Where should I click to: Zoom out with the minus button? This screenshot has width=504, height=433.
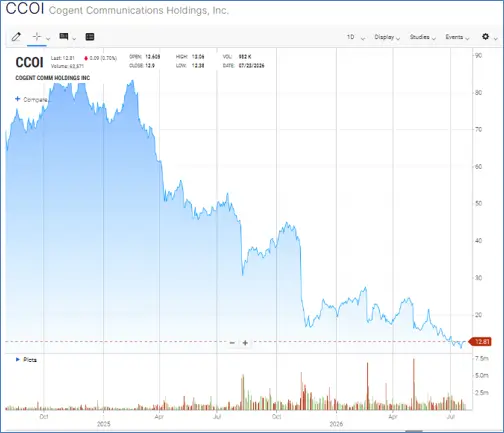click(x=232, y=343)
